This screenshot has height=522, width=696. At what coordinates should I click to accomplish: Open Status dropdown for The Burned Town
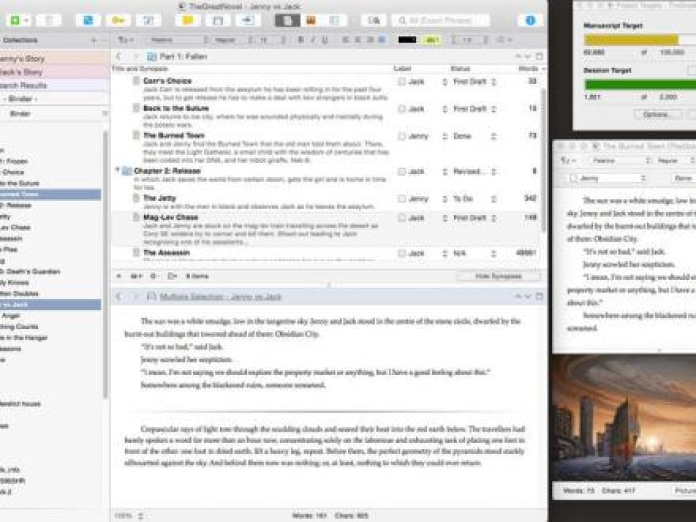coord(473,136)
